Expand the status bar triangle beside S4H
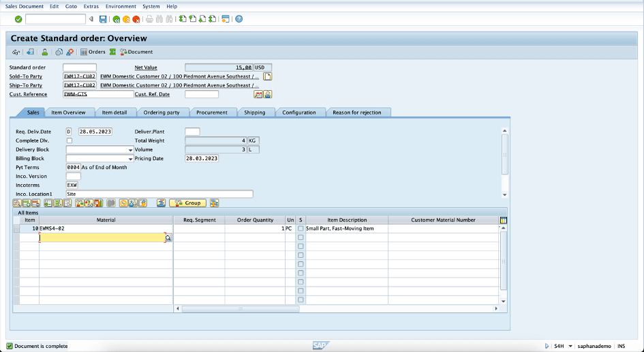Screen dimensions: 644x352 (547, 347)
